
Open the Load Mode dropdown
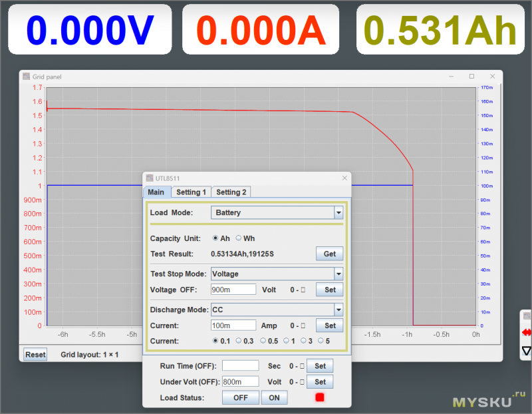tap(338, 213)
